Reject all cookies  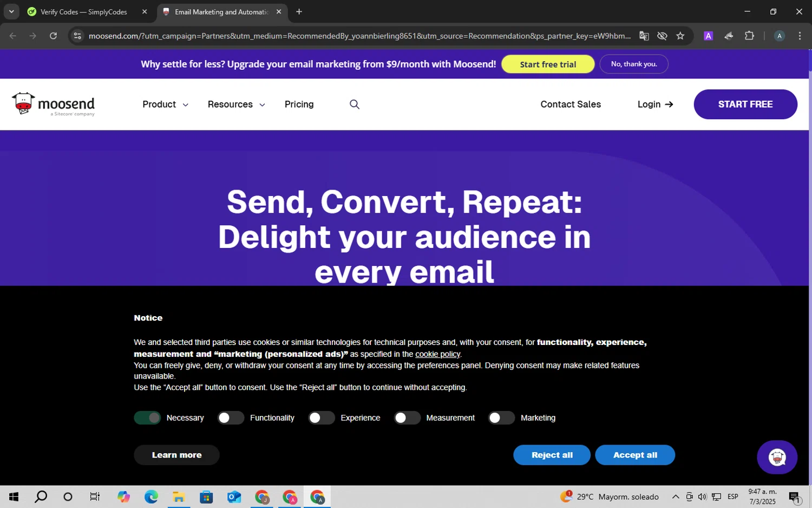point(552,455)
